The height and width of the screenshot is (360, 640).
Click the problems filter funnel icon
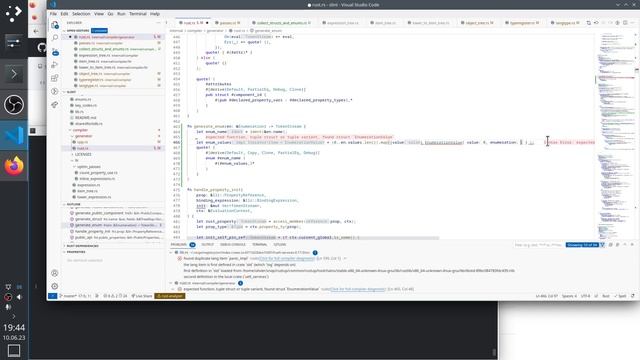pos(602,245)
